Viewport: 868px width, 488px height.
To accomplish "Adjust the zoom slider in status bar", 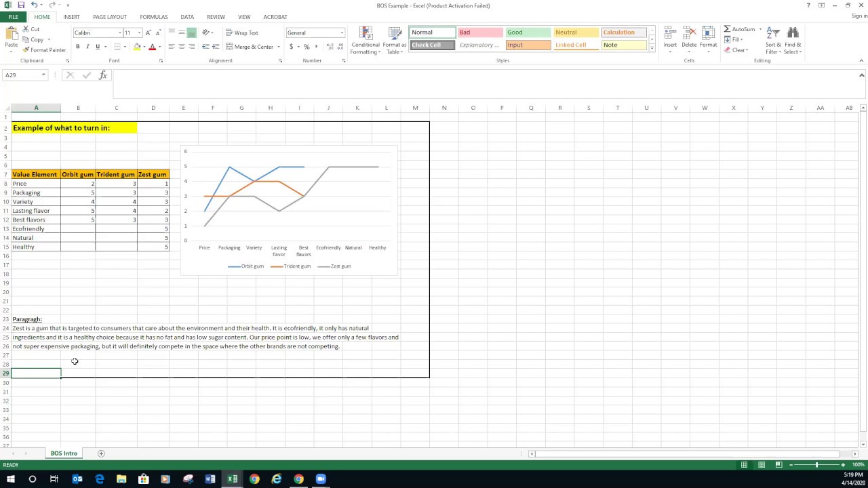I will 817,465.
